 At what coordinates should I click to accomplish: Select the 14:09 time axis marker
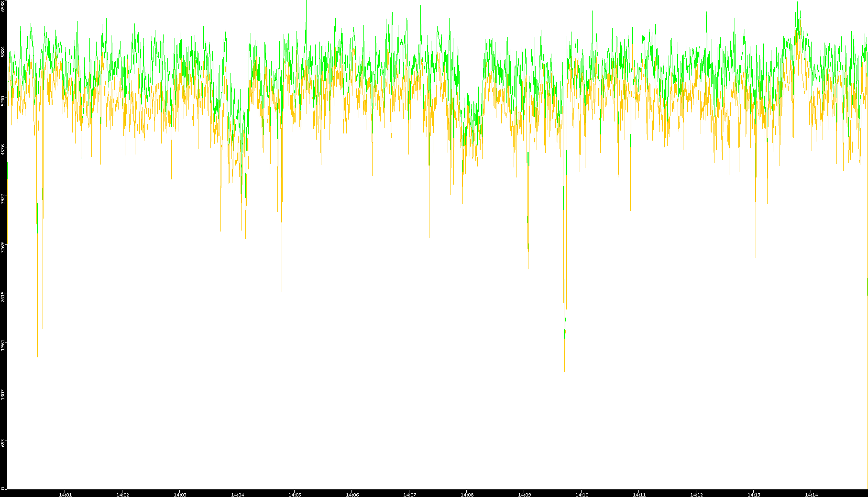coord(524,495)
